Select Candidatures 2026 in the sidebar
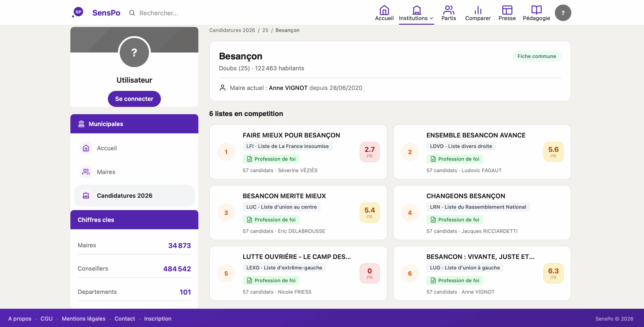 (x=125, y=196)
